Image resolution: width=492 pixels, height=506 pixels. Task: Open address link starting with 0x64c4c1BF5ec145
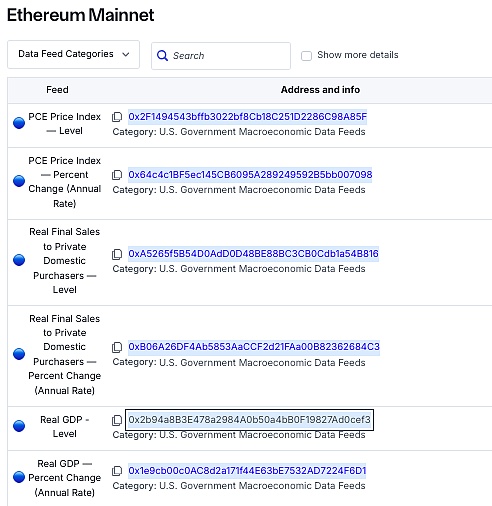coord(250,174)
